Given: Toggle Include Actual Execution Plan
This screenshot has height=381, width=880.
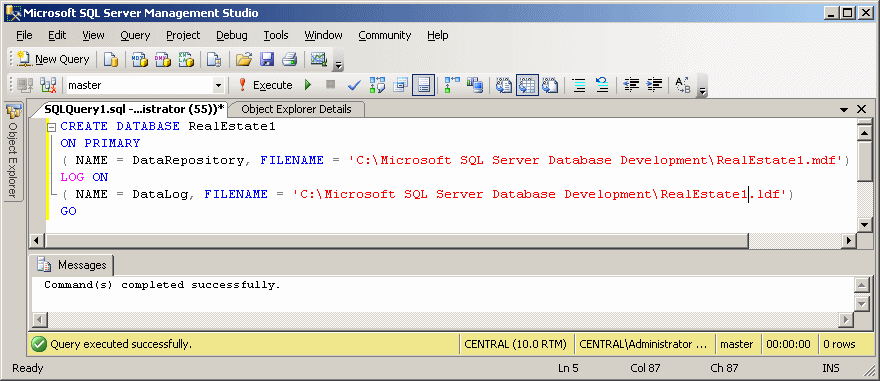Looking at the screenshot, I should coord(452,85).
